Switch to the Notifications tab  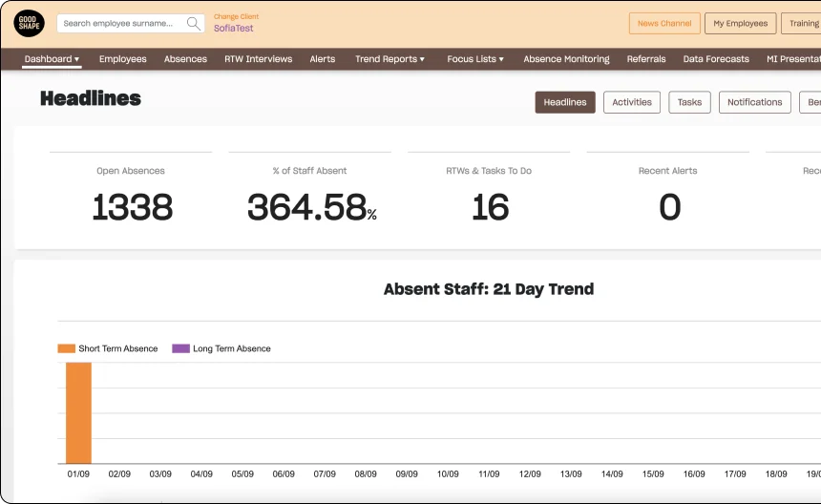tap(754, 102)
